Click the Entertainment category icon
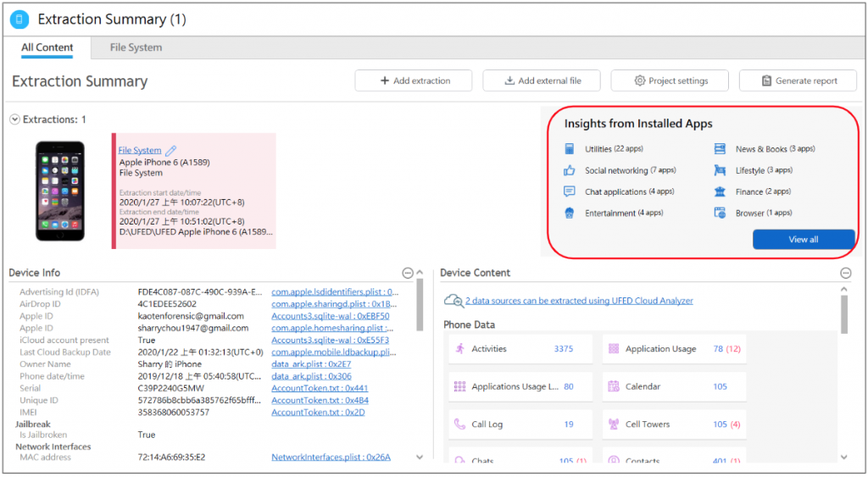868x477 pixels. click(x=569, y=213)
